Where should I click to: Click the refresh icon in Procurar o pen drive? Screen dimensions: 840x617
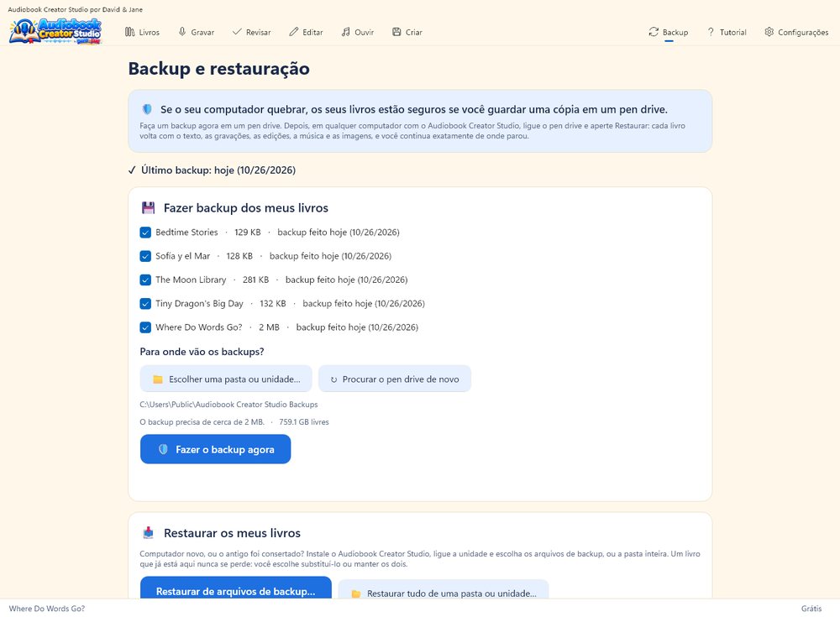(x=333, y=379)
